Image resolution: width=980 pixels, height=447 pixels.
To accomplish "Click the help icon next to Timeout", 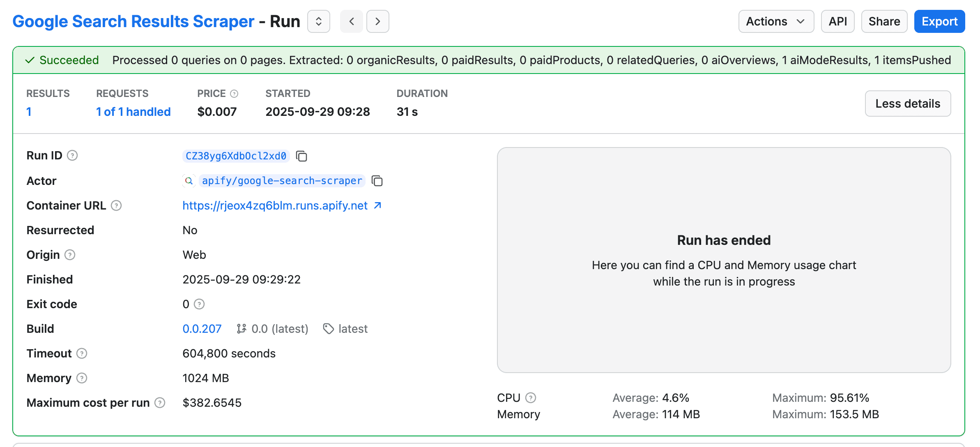I will (x=82, y=353).
